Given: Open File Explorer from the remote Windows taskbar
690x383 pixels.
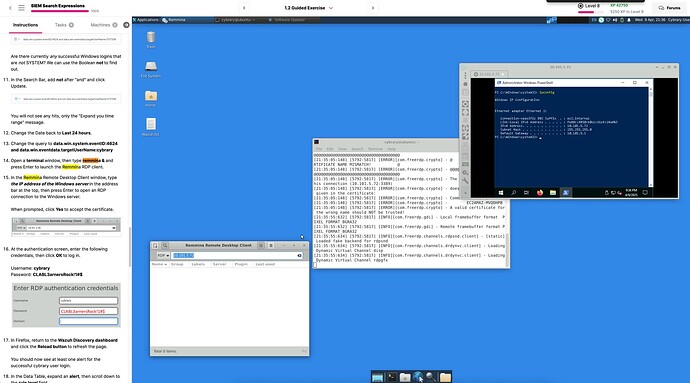Looking at the screenshot, I should pyautogui.click(x=553, y=193).
